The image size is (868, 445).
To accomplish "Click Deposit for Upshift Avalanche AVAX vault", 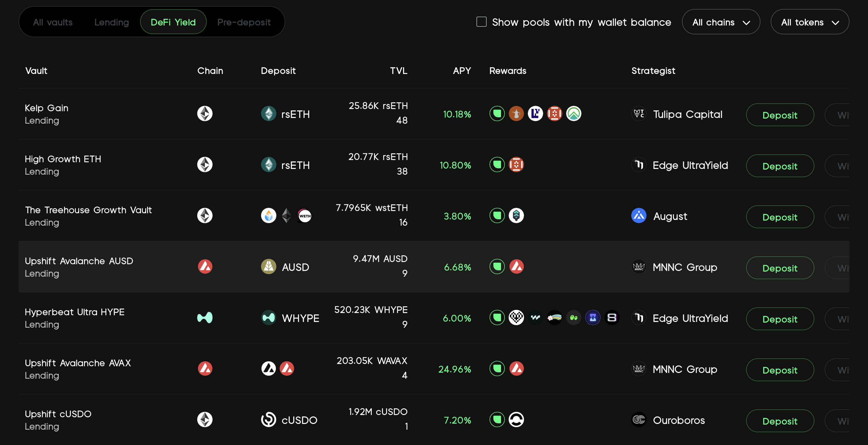I will [779, 370].
